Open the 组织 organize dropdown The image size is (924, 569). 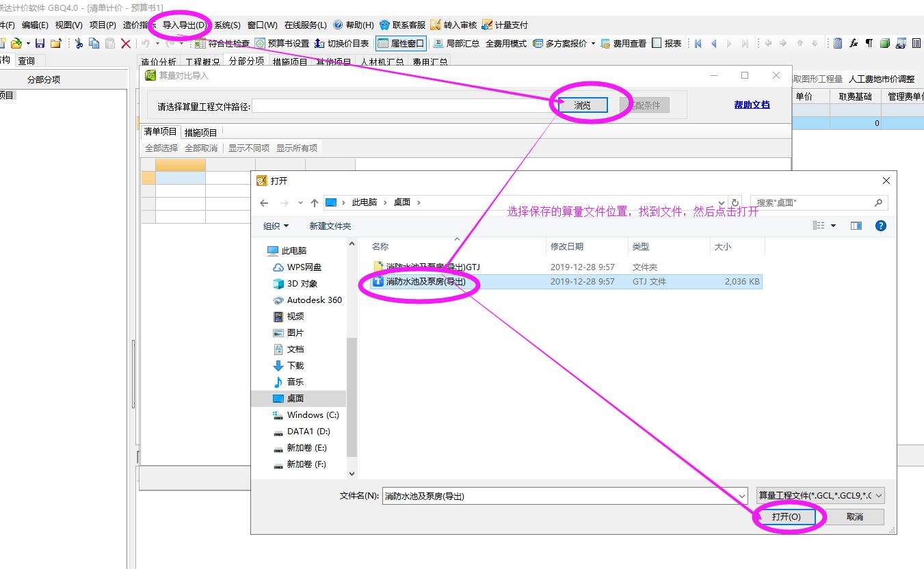click(x=276, y=226)
